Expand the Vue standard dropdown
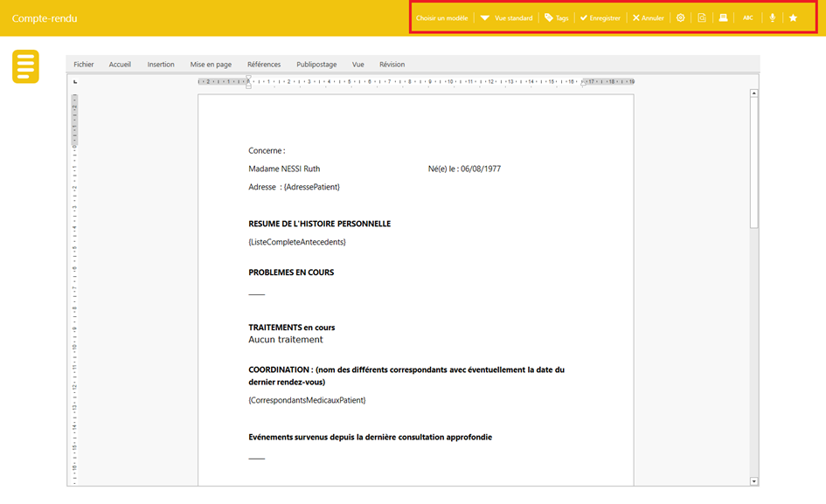This screenshot has width=826, height=504. pos(507,17)
